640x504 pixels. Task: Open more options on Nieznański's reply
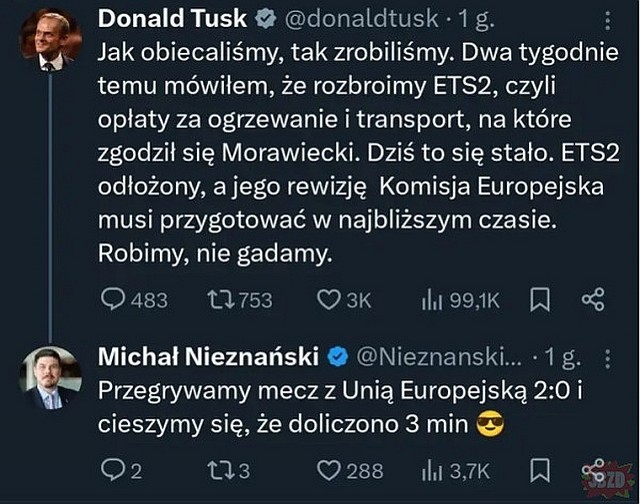[607, 357]
